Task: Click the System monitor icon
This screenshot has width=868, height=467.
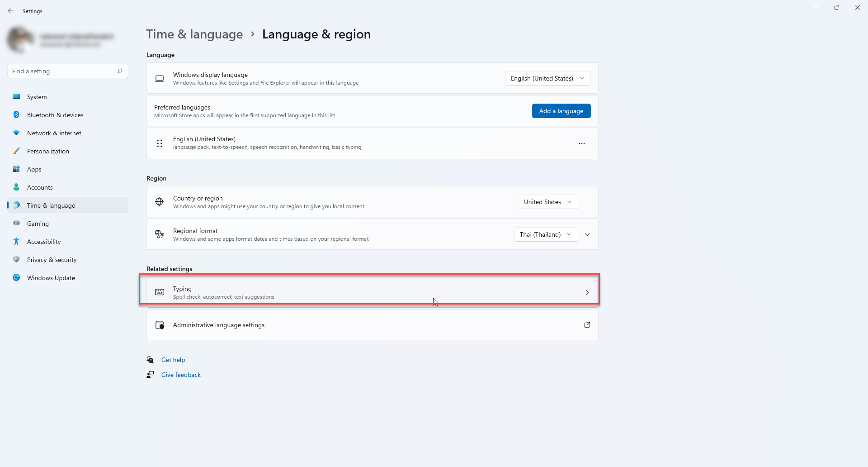Action: coord(16,97)
